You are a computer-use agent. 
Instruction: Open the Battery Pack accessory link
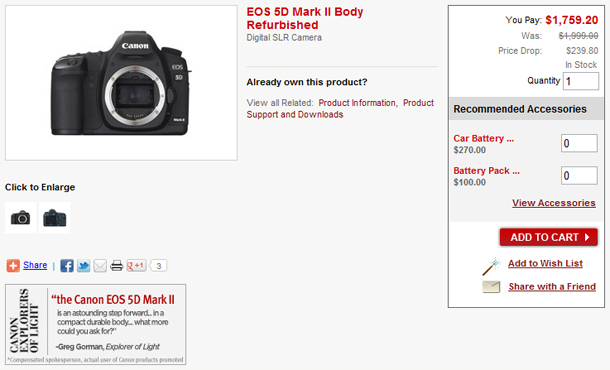[x=486, y=171]
